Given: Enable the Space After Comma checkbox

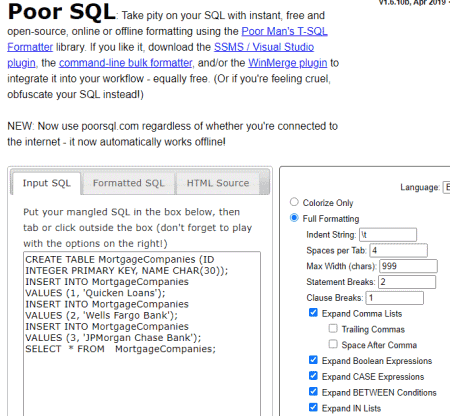Looking at the screenshot, I should click(333, 344).
